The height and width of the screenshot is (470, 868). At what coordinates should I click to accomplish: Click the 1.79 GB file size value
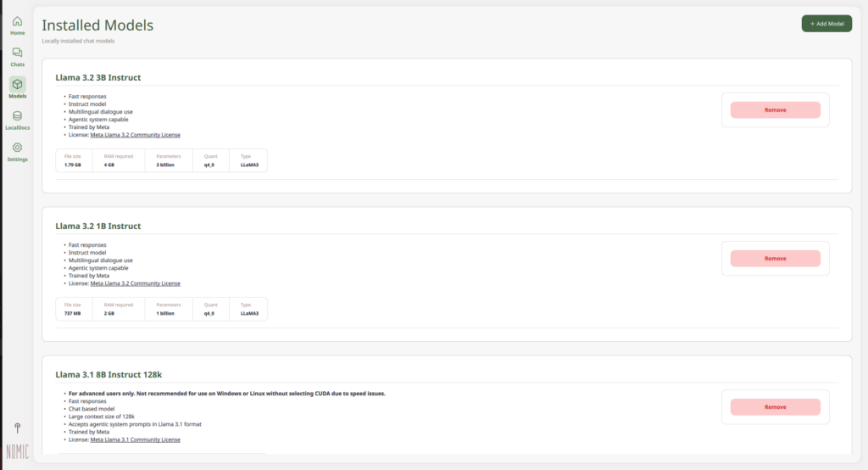pyautogui.click(x=73, y=165)
